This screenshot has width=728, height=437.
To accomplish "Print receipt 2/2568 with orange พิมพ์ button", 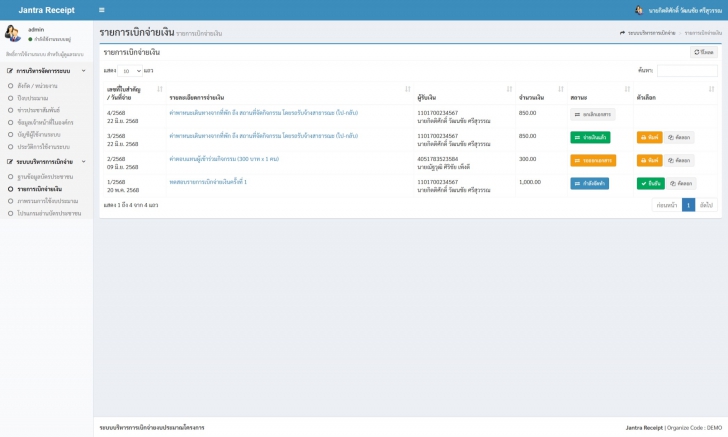I will [x=649, y=161].
